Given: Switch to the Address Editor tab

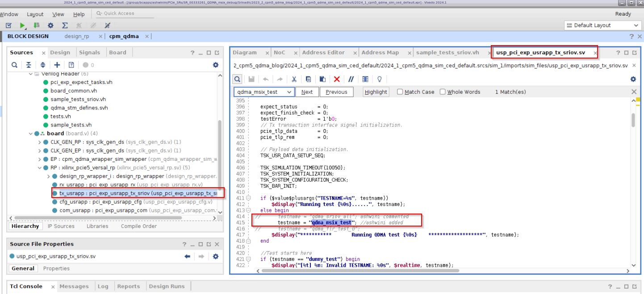Looking at the screenshot, I should [323, 52].
